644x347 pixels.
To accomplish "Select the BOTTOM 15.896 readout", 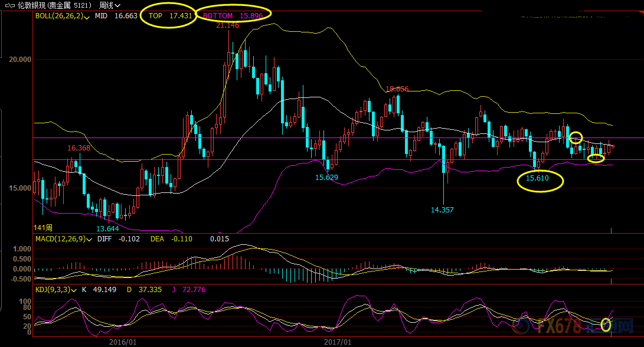I will tap(233, 16).
